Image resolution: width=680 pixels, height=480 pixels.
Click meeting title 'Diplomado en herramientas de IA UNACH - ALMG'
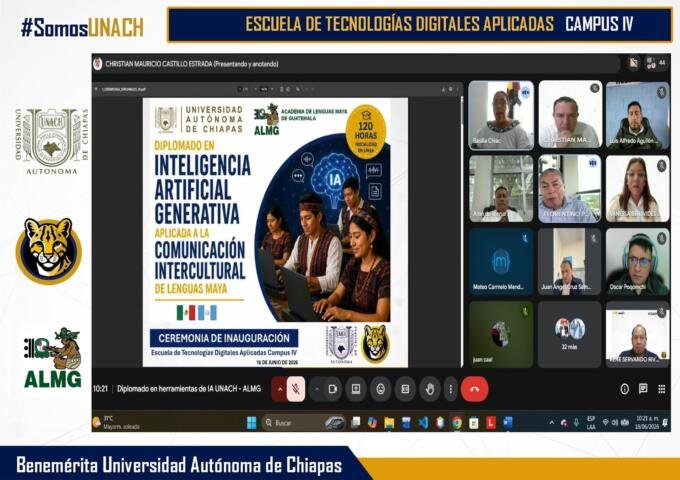(189, 389)
